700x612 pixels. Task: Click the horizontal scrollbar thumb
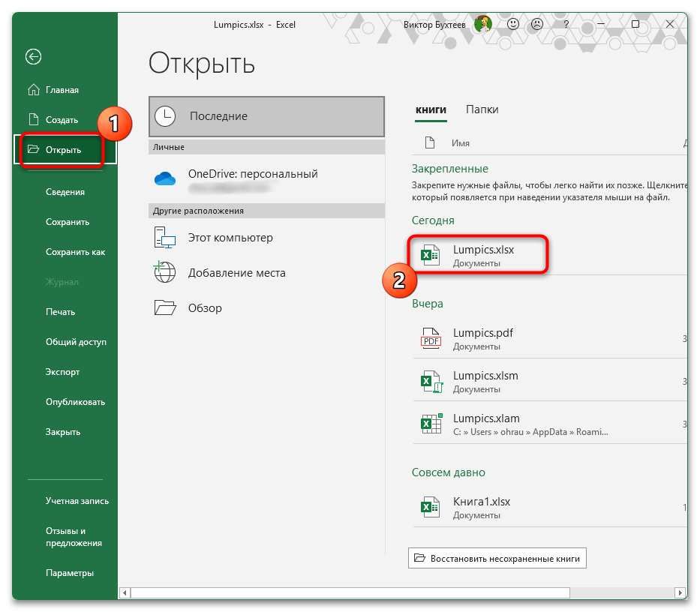[x=350, y=592]
